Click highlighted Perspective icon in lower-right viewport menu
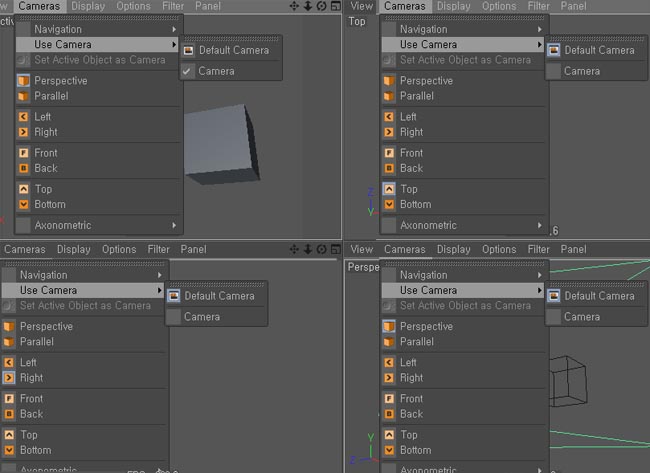650x473 pixels. tap(389, 326)
